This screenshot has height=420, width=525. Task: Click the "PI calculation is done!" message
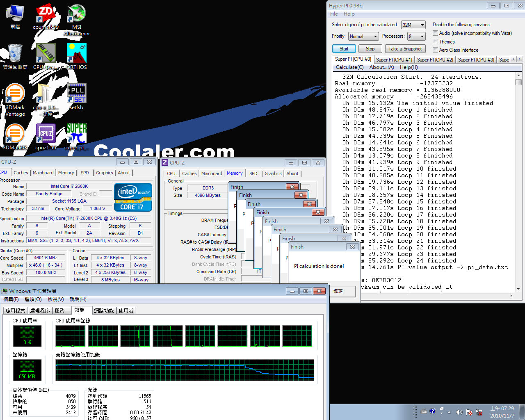(319, 266)
